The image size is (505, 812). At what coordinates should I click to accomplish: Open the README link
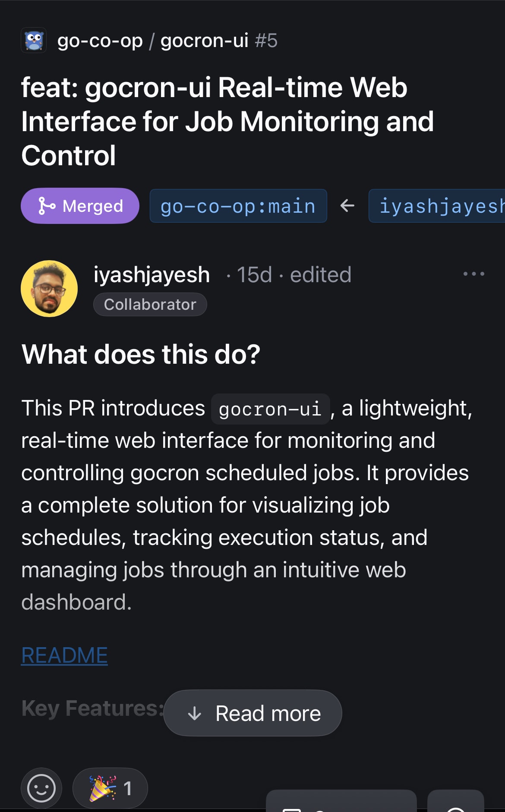click(64, 655)
